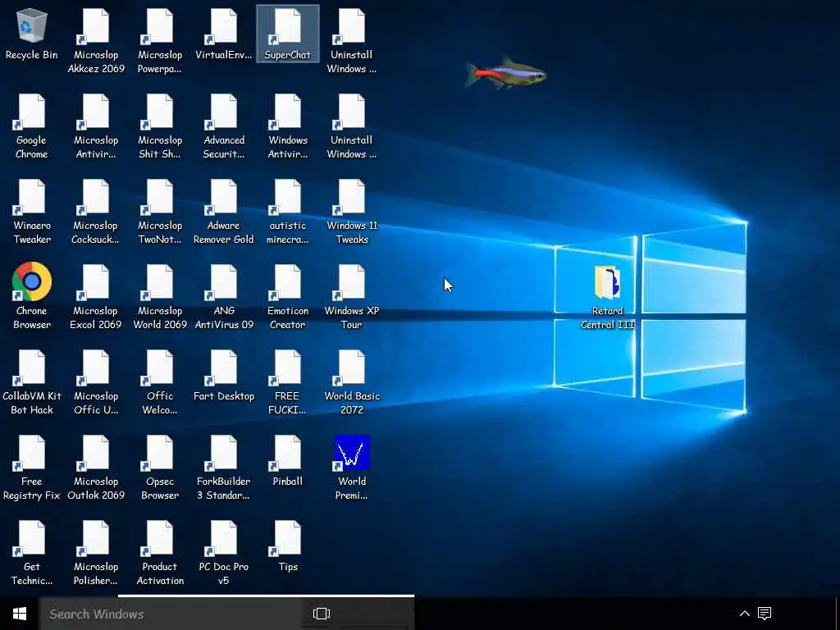
Task: Open the Action Center notifications
Action: [x=765, y=614]
